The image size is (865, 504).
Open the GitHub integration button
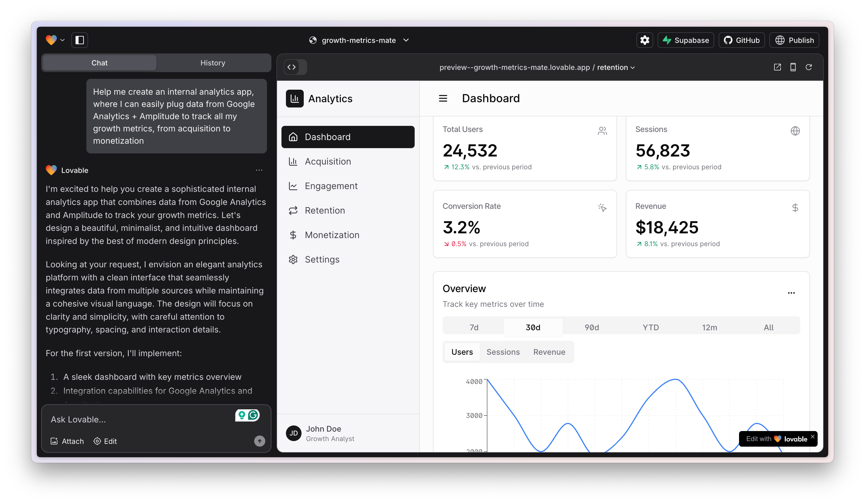pos(742,40)
